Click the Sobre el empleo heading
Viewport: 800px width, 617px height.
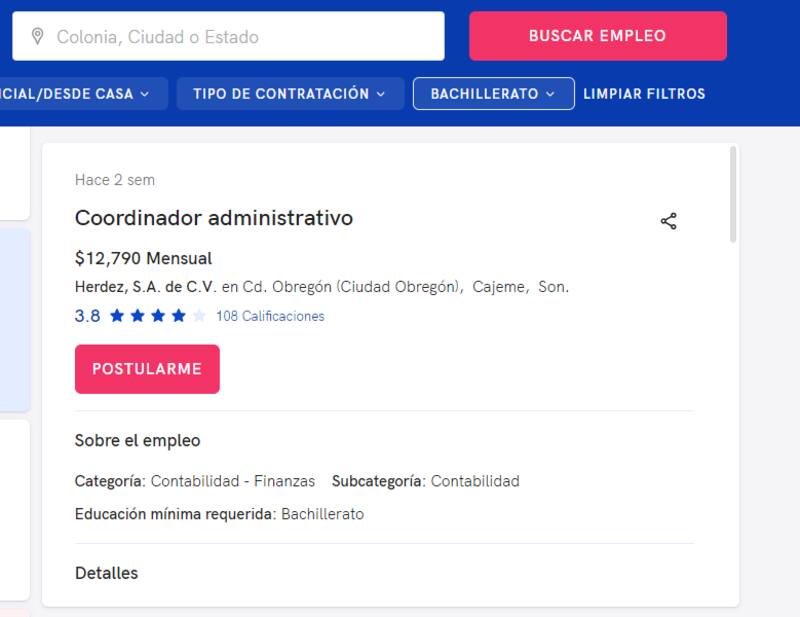[x=137, y=441]
